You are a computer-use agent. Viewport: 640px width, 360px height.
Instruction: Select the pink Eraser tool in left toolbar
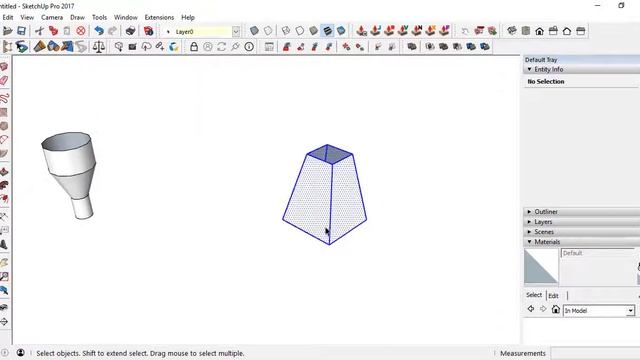point(4,80)
